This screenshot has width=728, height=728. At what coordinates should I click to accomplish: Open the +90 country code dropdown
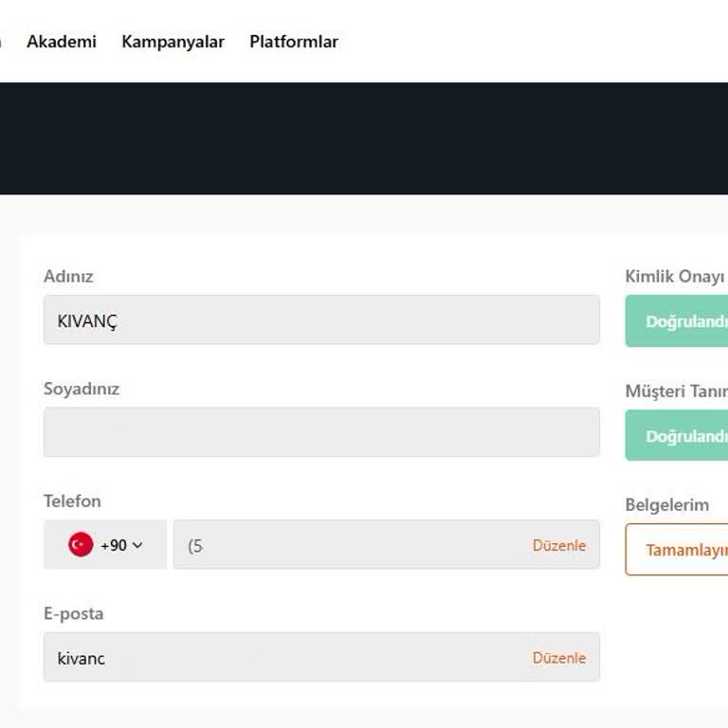point(105,545)
